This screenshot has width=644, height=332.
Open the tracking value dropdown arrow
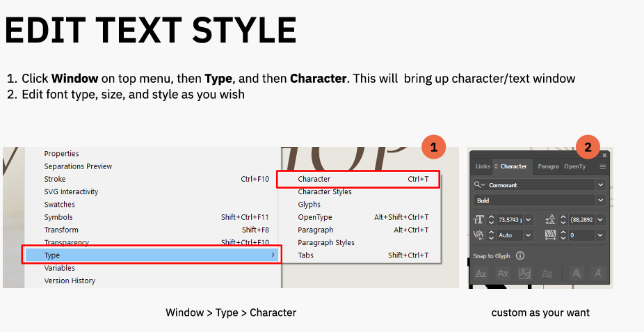[600, 235]
